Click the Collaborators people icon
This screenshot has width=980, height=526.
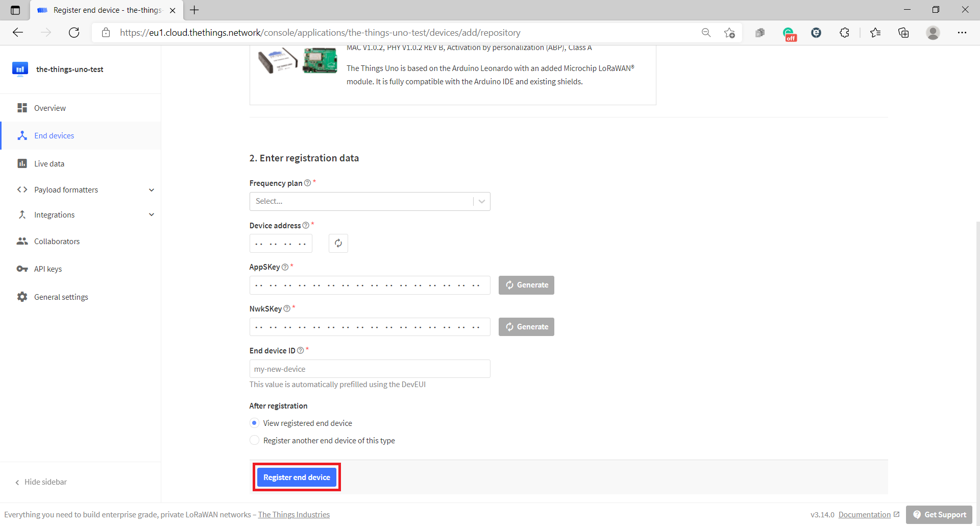tap(22, 241)
